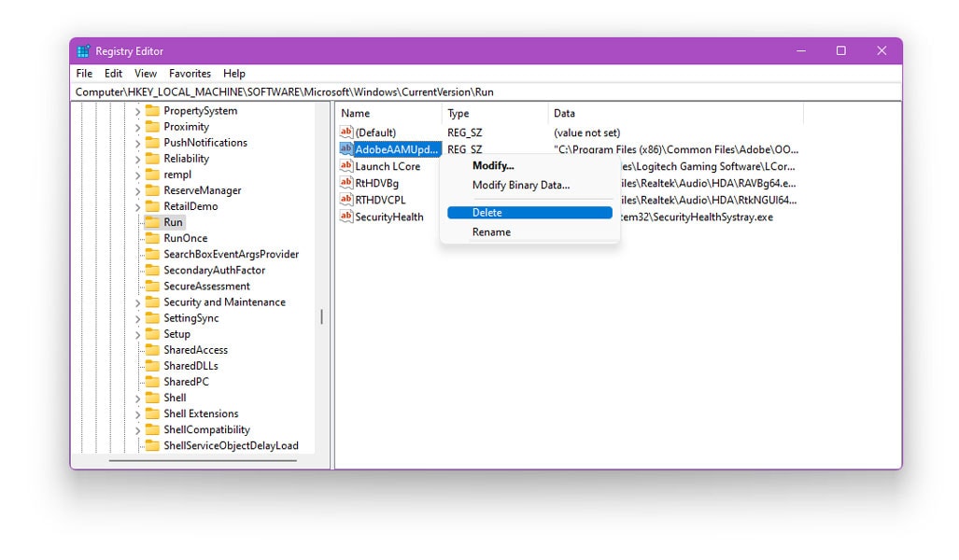Expand the ReserveManager key arrow
Image resolution: width=959 pixels, height=560 pixels.
coord(137,191)
